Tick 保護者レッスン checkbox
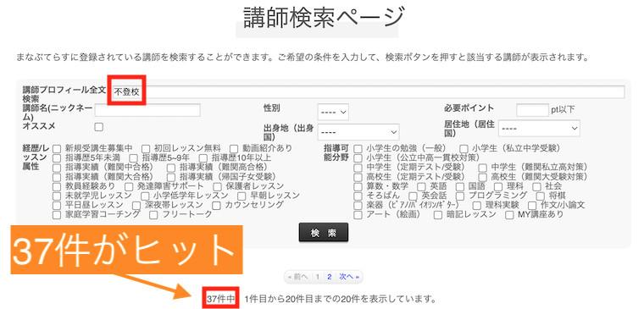 click(218, 186)
